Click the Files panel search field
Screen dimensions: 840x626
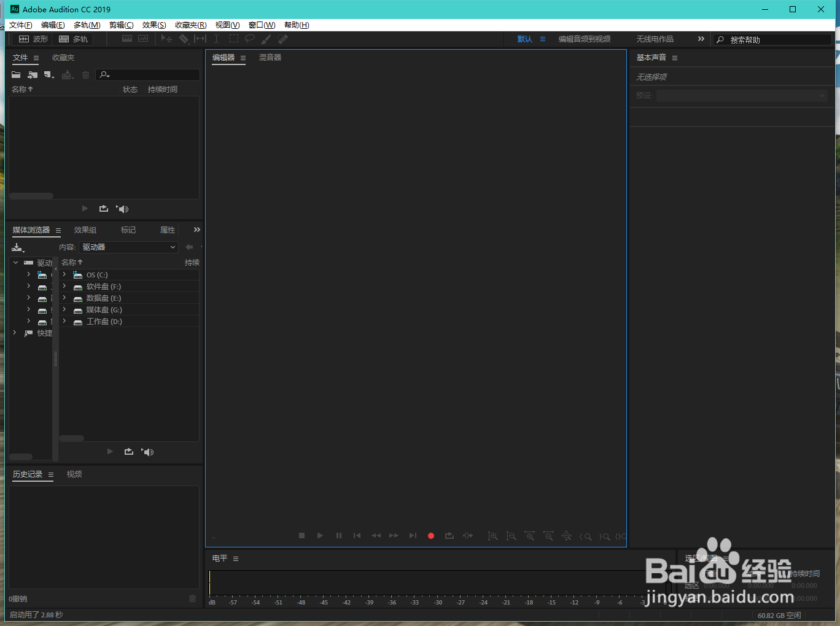147,75
